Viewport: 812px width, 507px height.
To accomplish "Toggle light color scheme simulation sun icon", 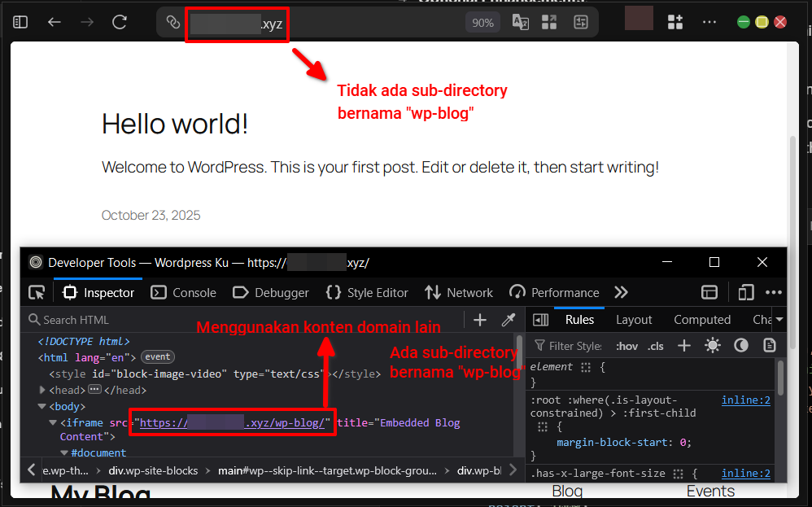I will [713, 345].
